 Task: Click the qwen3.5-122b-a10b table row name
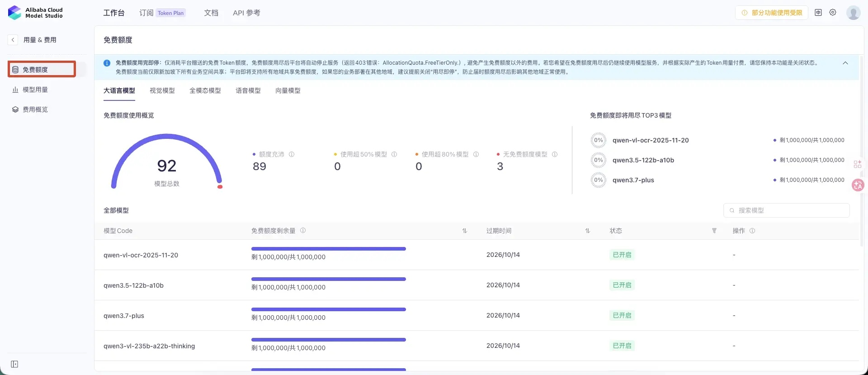coord(133,285)
